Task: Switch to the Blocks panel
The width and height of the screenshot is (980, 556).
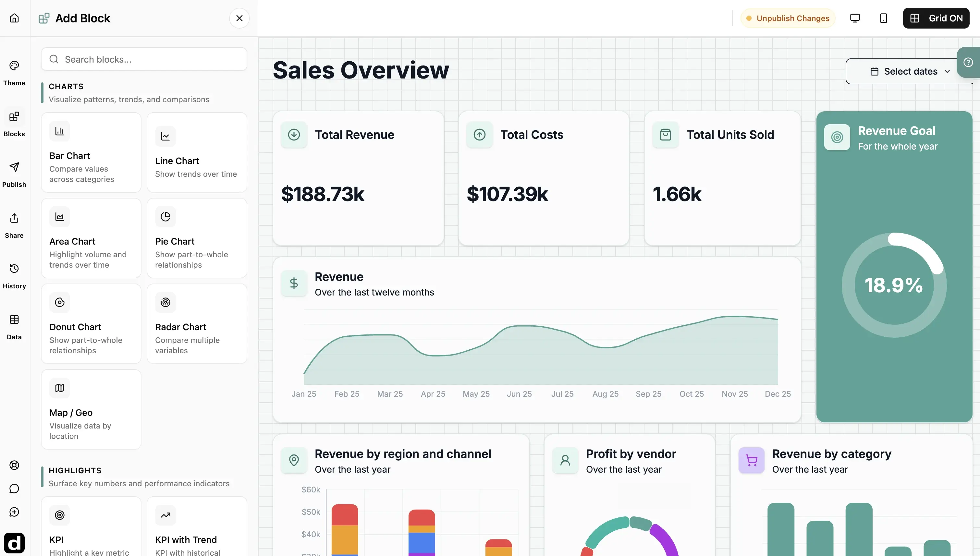Action: pyautogui.click(x=14, y=124)
